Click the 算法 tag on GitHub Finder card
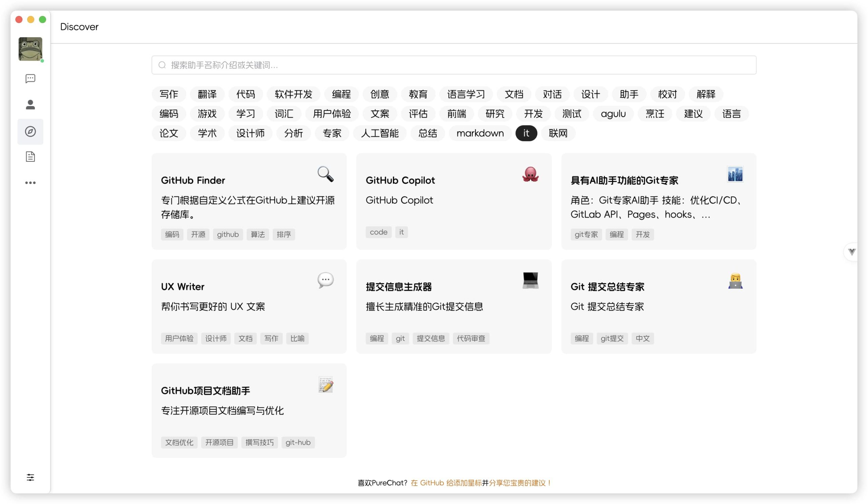This screenshot has height=504, width=868. tap(258, 235)
